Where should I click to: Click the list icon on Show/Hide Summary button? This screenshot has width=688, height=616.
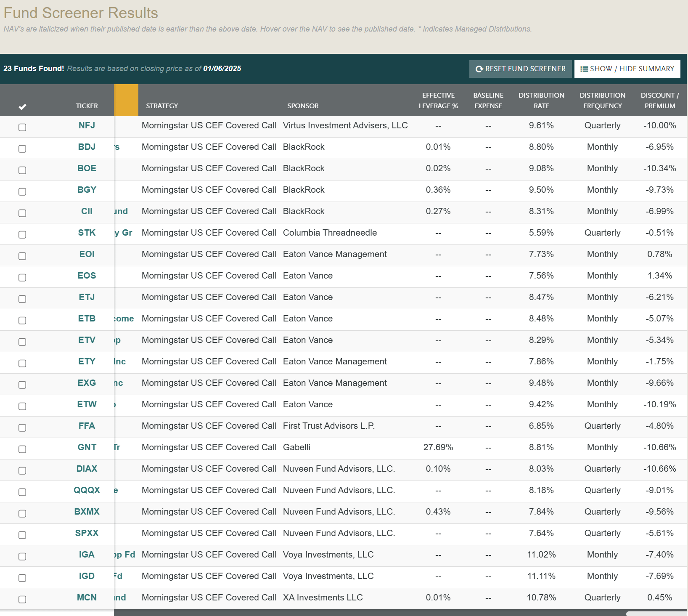583,69
